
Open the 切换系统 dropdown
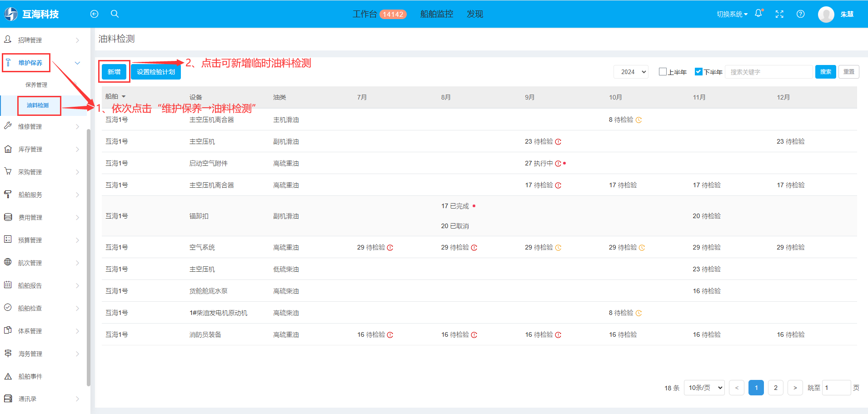[x=732, y=14]
